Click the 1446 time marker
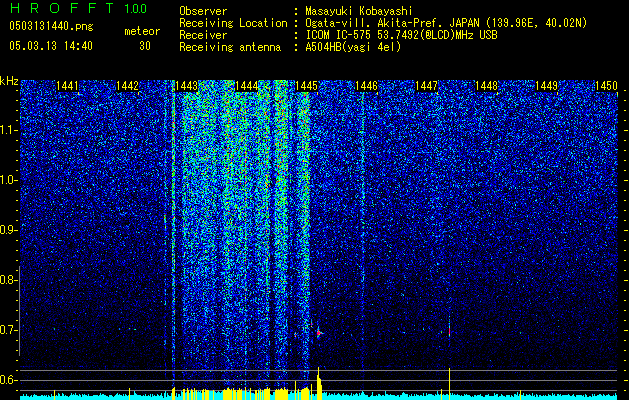This screenshot has height=400, width=629. pyautogui.click(x=367, y=85)
